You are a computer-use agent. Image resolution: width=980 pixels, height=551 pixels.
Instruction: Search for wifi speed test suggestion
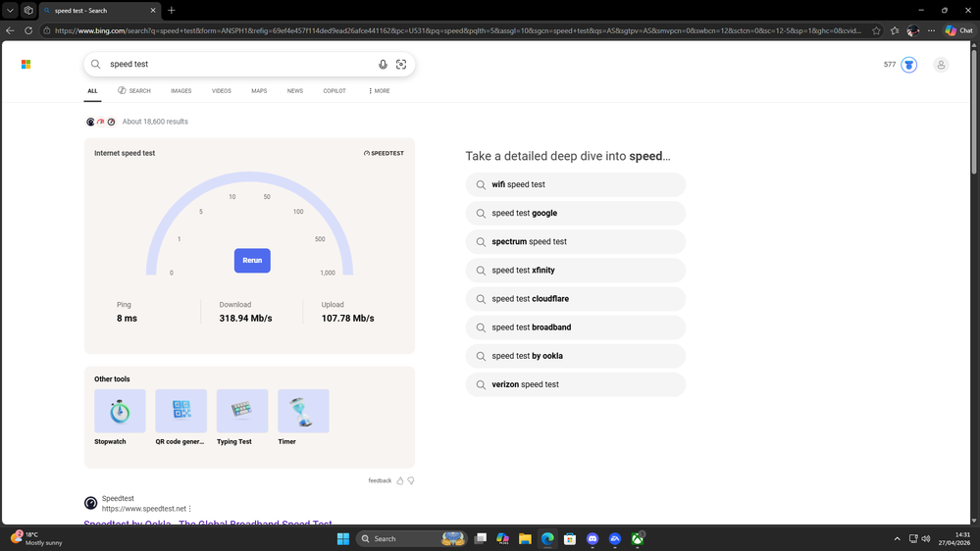(x=576, y=185)
